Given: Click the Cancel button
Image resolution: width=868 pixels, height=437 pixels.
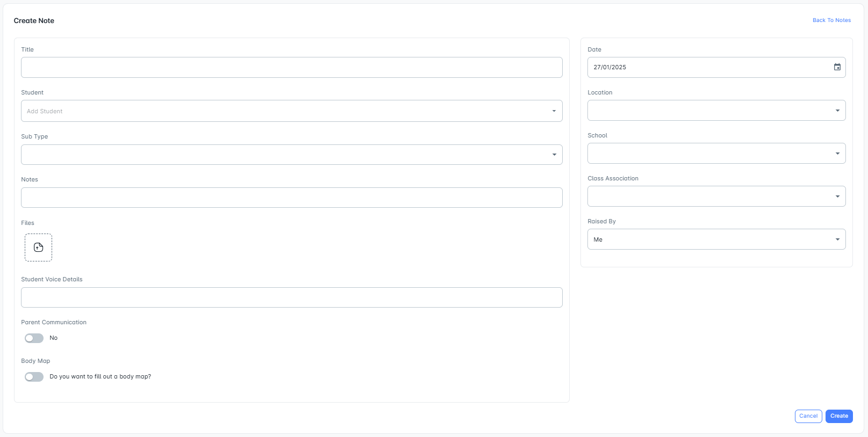Looking at the screenshot, I should pyautogui.click(x=808, y=416).
